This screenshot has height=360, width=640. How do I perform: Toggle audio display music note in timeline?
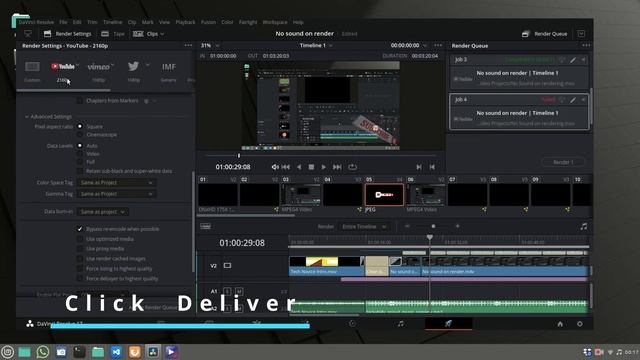(x=584, y=226)
